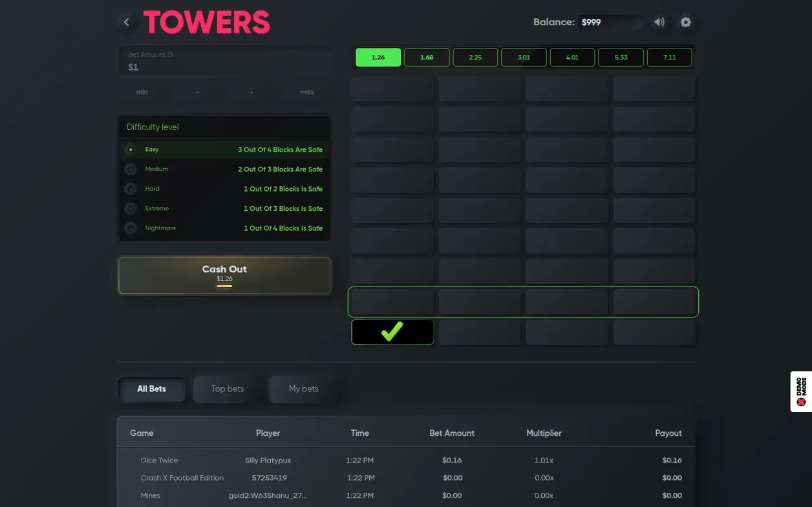Select the Easy difficulty radio button
Screen dimensions: 812x507
pos(131,149)
